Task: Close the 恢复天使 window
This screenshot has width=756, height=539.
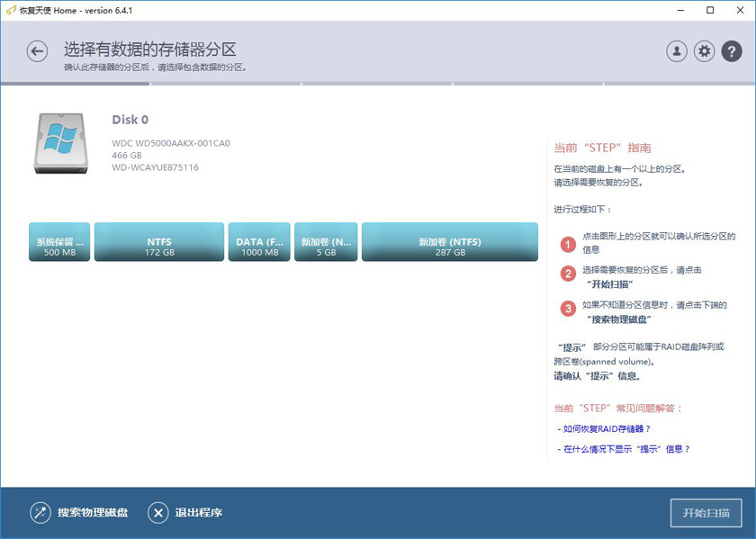Action: coord(740,10)
